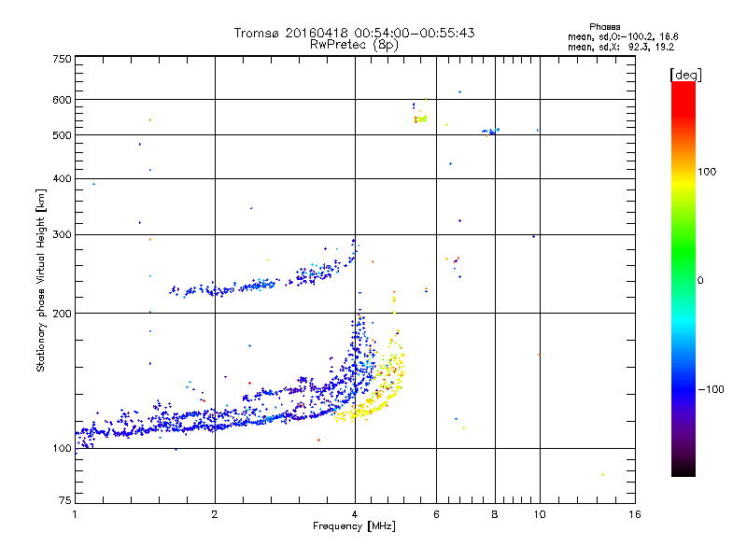
Task: Click the y-axis tick label "500"
Action: pos(62,135)
